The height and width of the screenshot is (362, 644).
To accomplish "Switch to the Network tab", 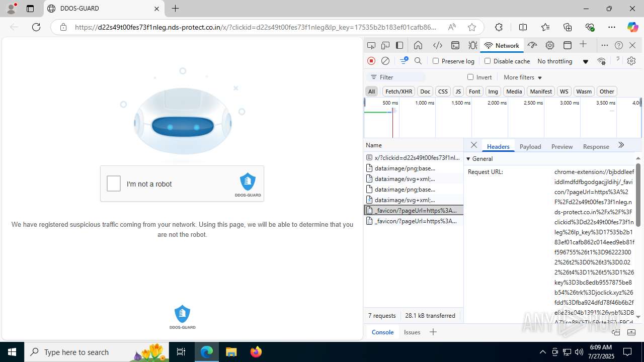I will pos(502,45).
